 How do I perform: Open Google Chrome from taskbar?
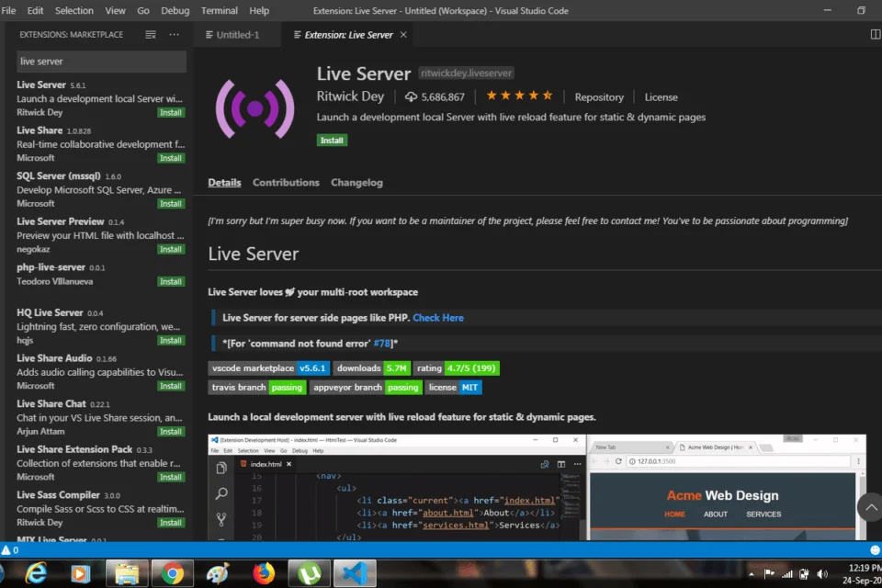[172, 573]
